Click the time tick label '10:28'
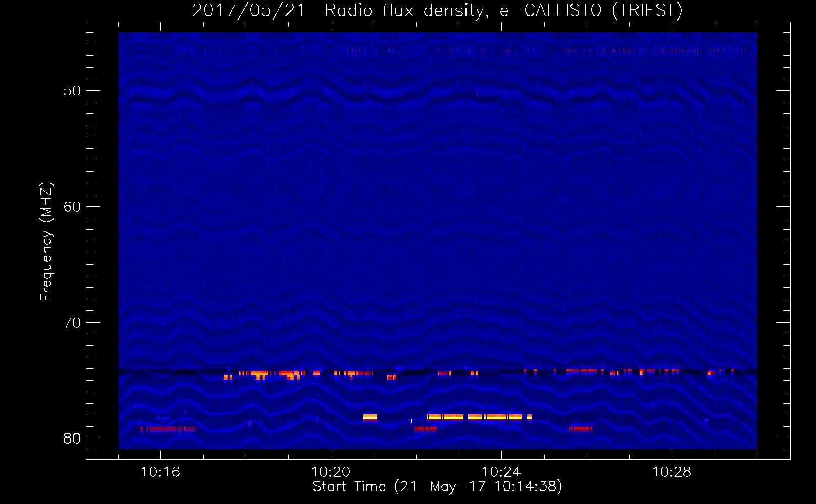 (x=672, y=472)
